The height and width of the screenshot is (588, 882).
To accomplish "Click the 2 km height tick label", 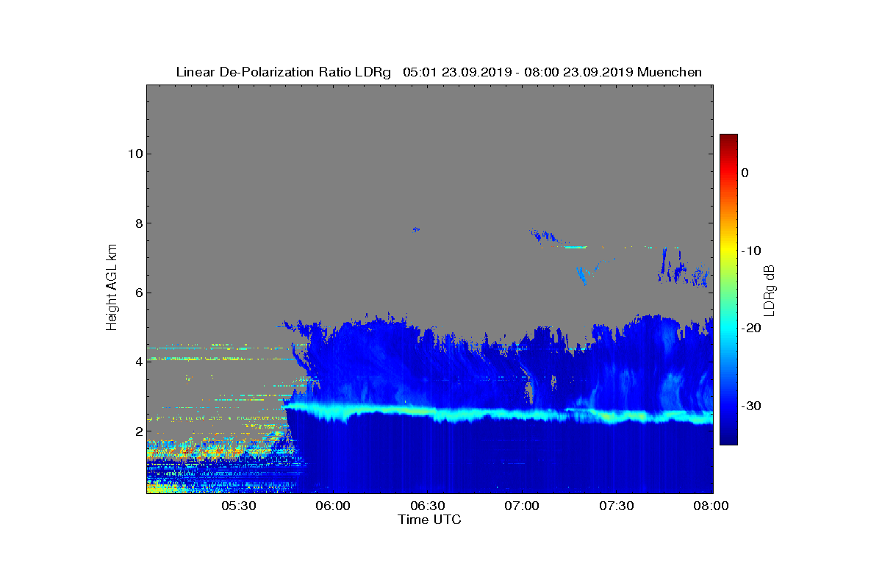I will (135, 431).
